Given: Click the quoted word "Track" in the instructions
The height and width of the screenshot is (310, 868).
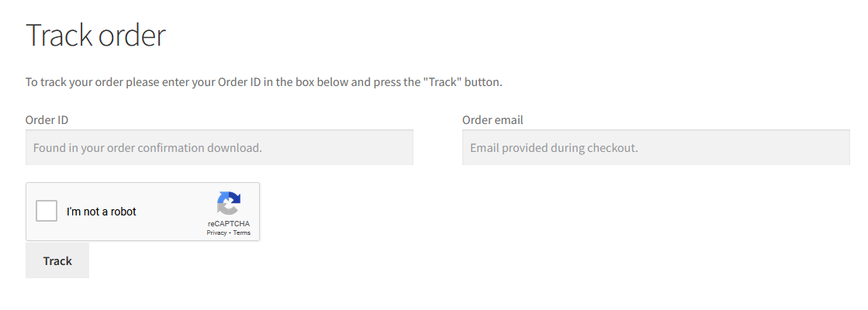Looking at the screenshot, I should 442,82.
